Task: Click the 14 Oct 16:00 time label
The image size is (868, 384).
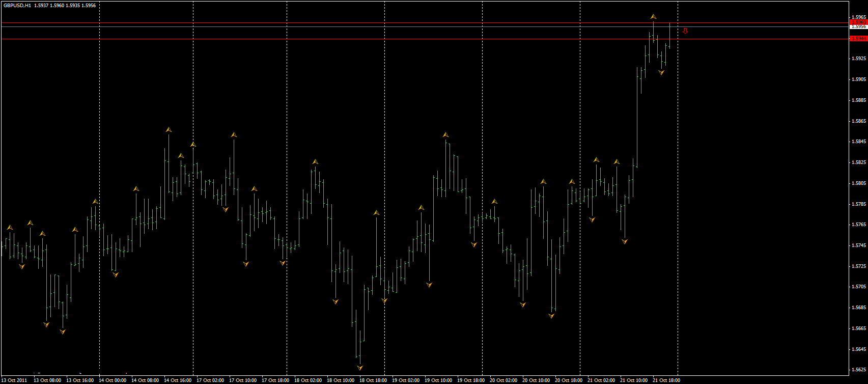Action: coord(178,380)
